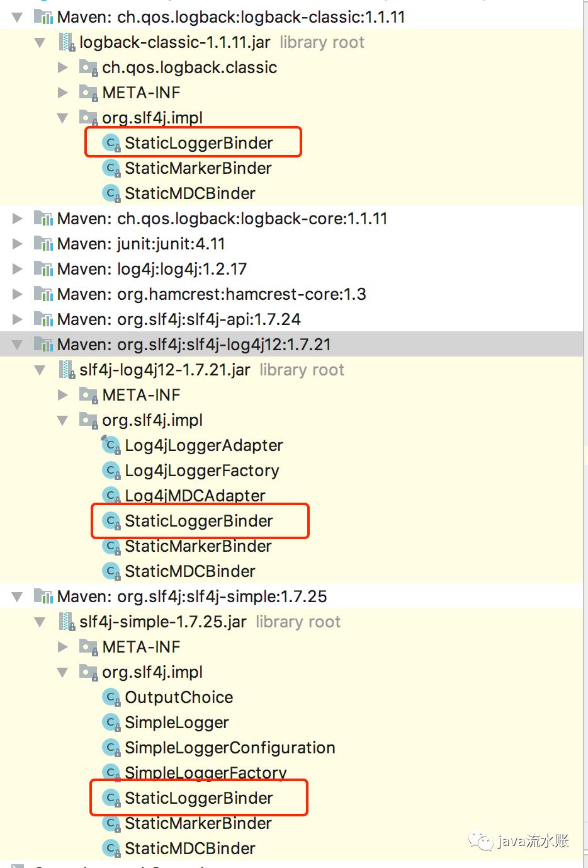Viewport: 588px width, 868px height.
Task: Expand META-INF under logback-classic-1.1.11.jar
Action: [x=62, y=93]
